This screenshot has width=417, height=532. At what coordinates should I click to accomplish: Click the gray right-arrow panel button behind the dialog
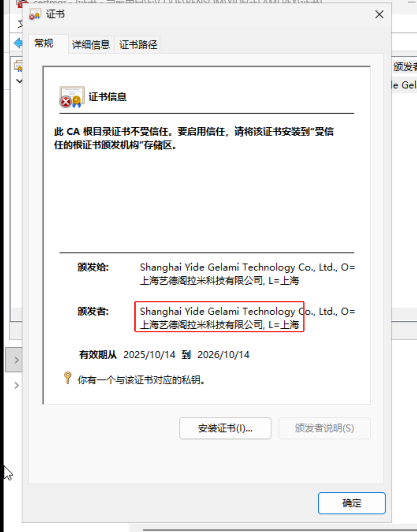[x=14, y=360]
